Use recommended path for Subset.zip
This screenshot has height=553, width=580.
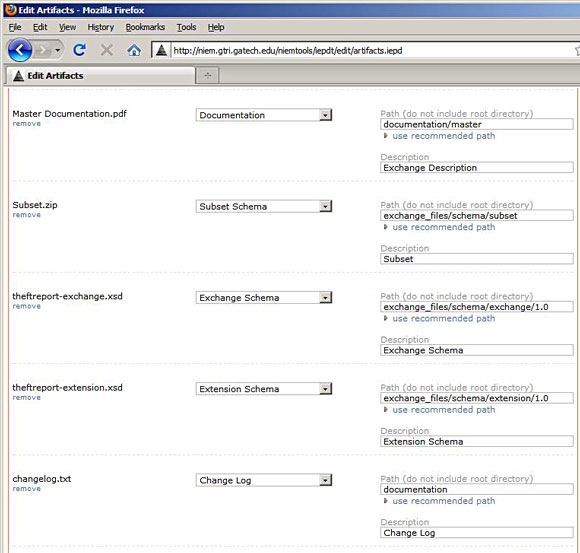[444, 227]
